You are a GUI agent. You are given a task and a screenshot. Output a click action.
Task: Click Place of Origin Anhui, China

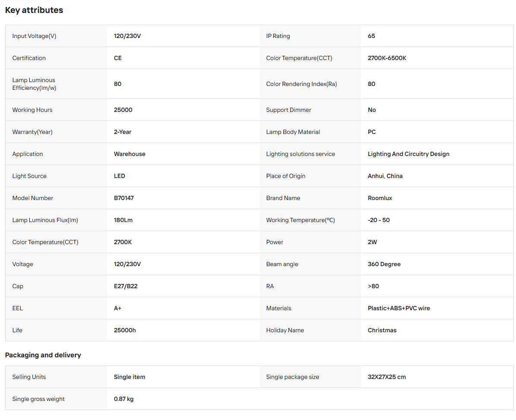tap(385, 176)
